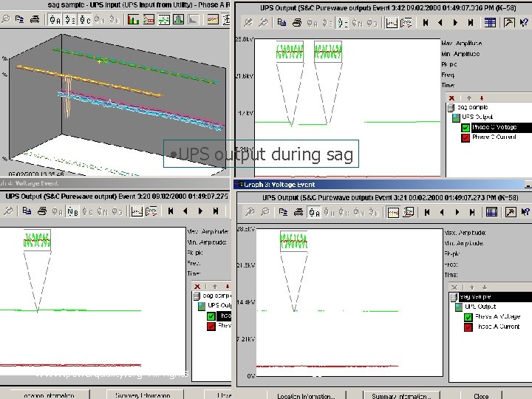Toggle green voltage checkbox in Event 3:20 tree
Image resolution: width=532 pixels, height=399 pixels.
(x=211, y=316)
